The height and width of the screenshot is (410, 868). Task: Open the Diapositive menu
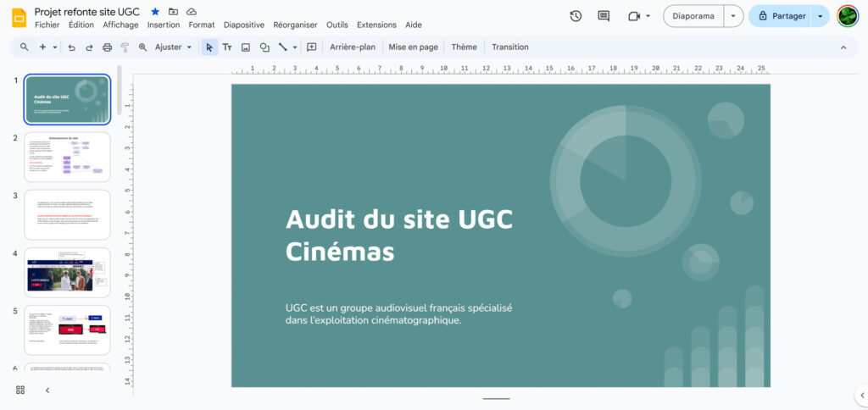click(x=244, y=25)
